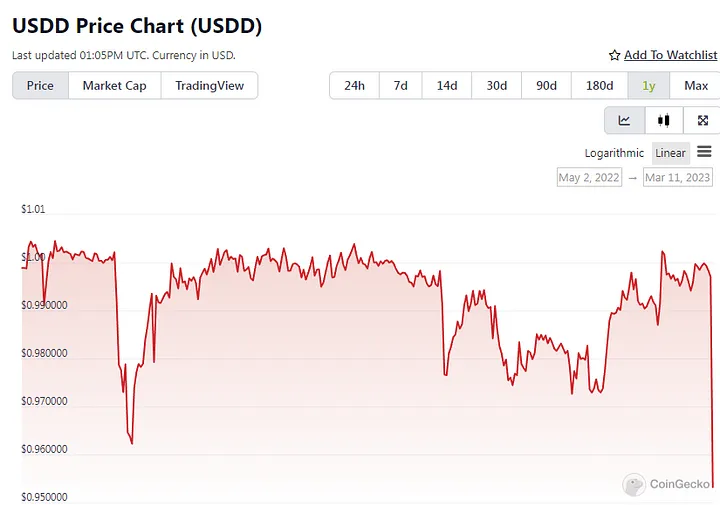This screenshot has width=720, height=505.
Task: Select the Max range button
Action: [x=696, y=86]
